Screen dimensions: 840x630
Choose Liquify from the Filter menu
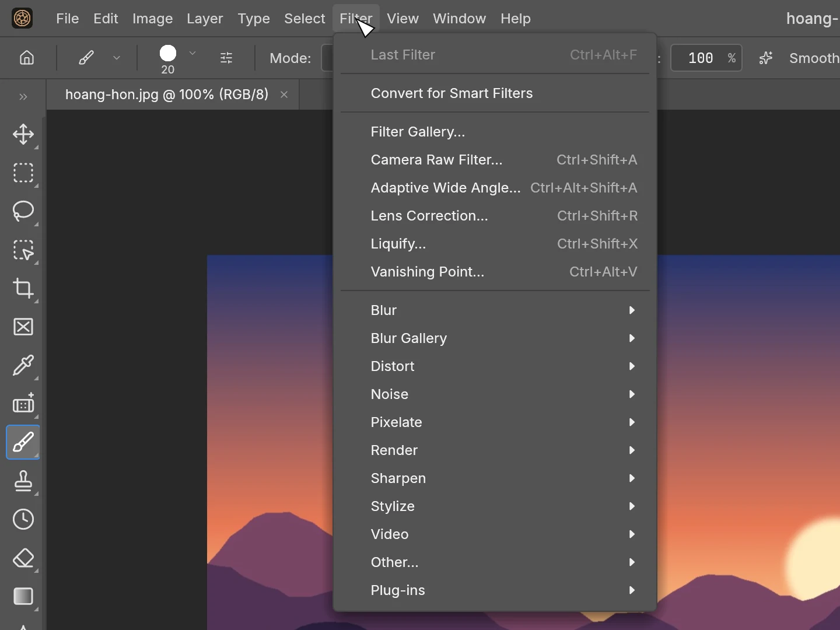click(495, 244)
